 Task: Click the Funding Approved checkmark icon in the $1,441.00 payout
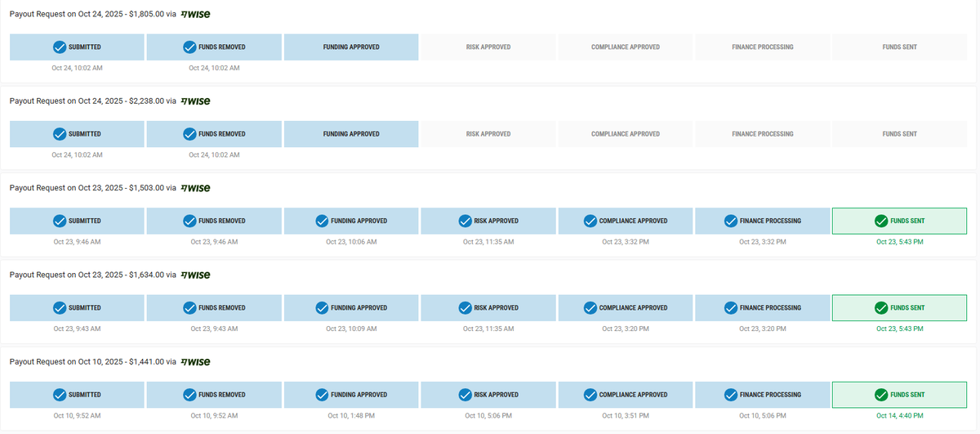(x=322, y=395)
